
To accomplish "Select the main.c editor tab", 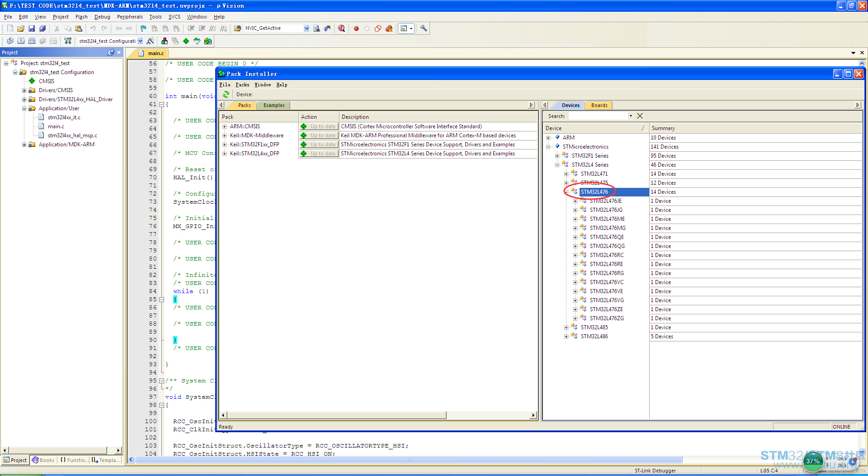I will 152,53.
